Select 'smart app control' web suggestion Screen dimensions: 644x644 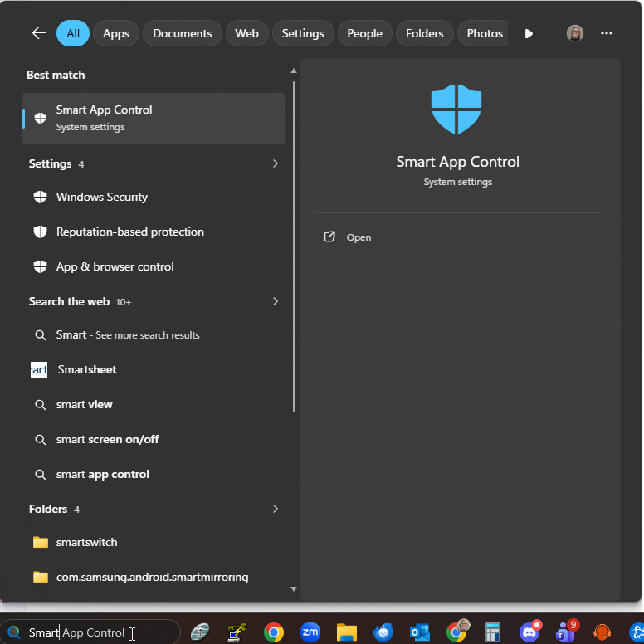pyautogui.click(x=154, y=475)
